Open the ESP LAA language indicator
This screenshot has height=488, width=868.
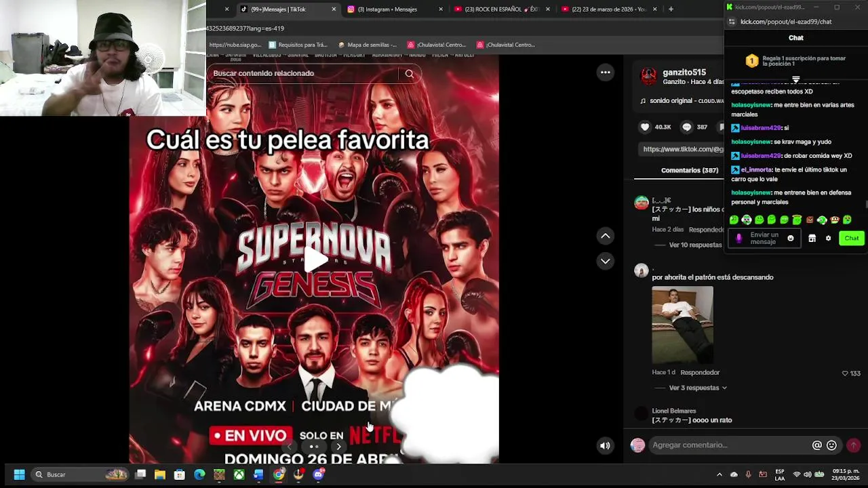point(780,474)
